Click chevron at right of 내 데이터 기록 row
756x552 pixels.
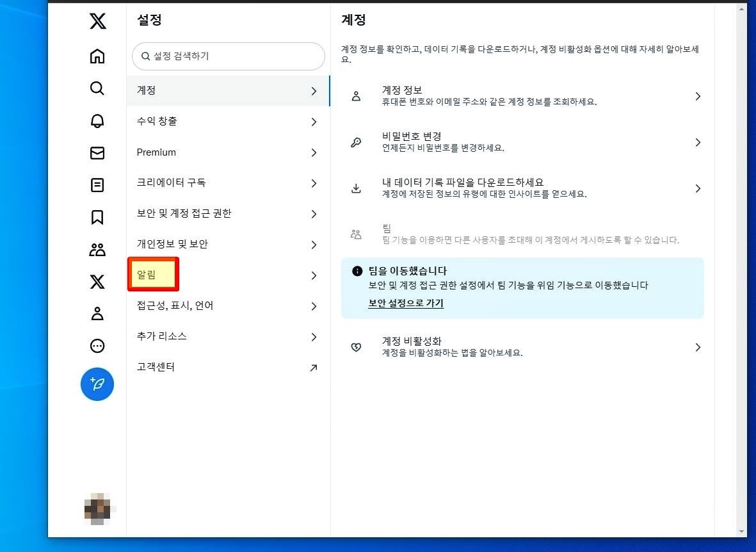point(698,189)
